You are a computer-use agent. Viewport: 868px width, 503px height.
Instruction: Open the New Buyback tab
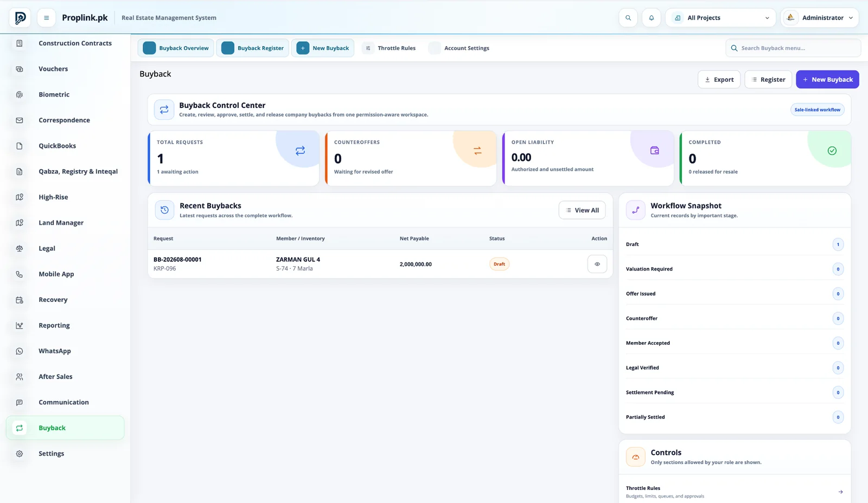(x=323, y=48)
